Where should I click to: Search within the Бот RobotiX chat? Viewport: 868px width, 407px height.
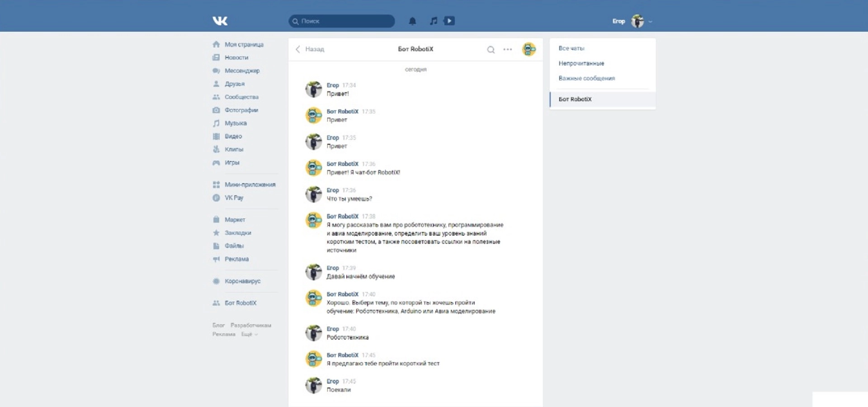click(491, 50)
